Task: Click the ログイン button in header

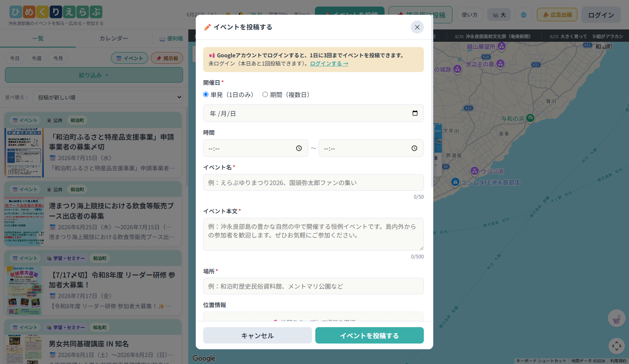Action: [x=601, y=15]
